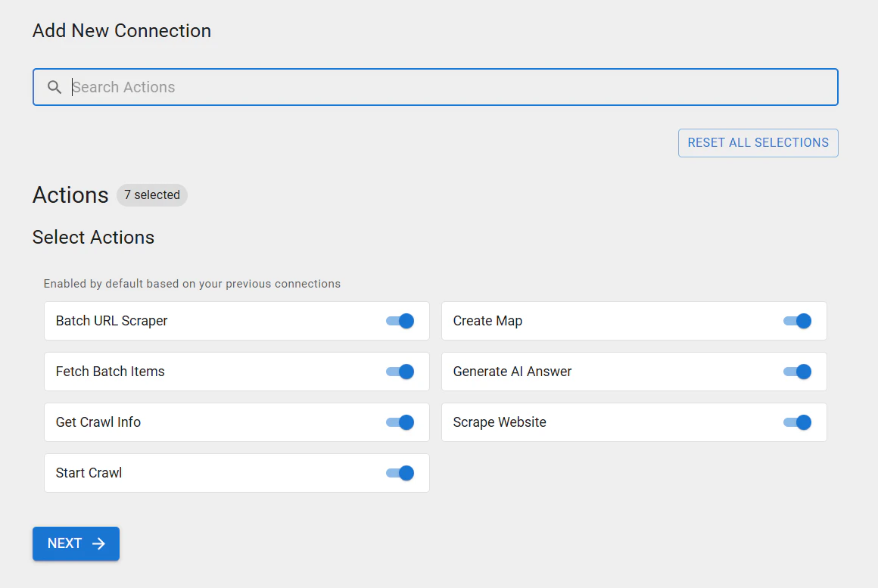This screenshot has width=878, height=588.
Task: Click the Start Crawl label text
Action: [89, 473]
